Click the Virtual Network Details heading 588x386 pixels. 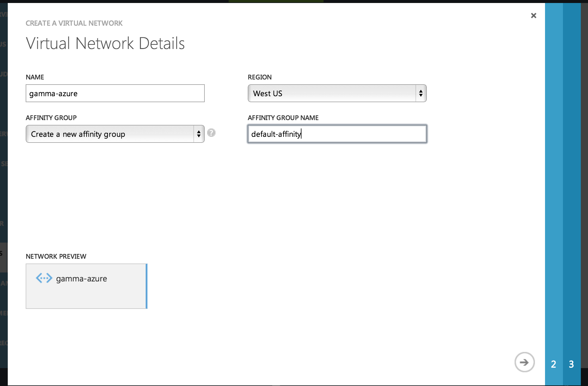click(105, 43)
